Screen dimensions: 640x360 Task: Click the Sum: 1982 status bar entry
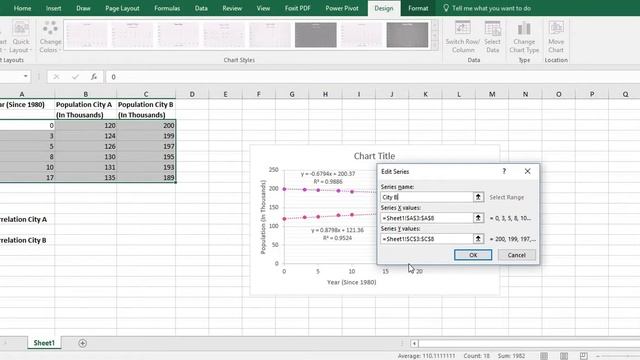pyautogui.click(x=511, y=356)
